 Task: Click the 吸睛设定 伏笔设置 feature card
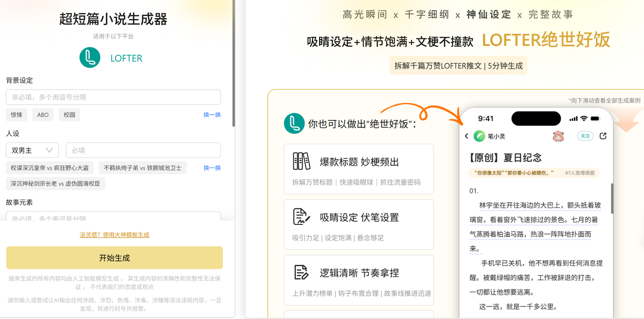coord(359,224)
